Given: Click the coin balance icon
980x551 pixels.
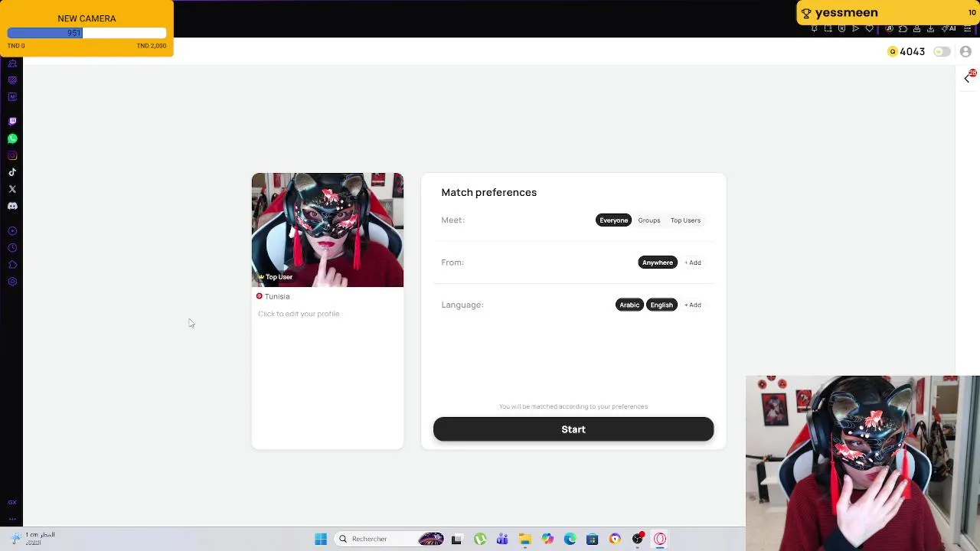Looking at the screenshot, I should tap(892, 51).
